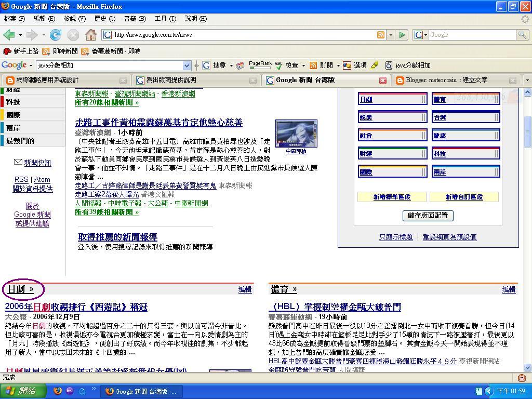
Task: Open the dropdown arrow next to 訂閱
Action: point(338,65)
